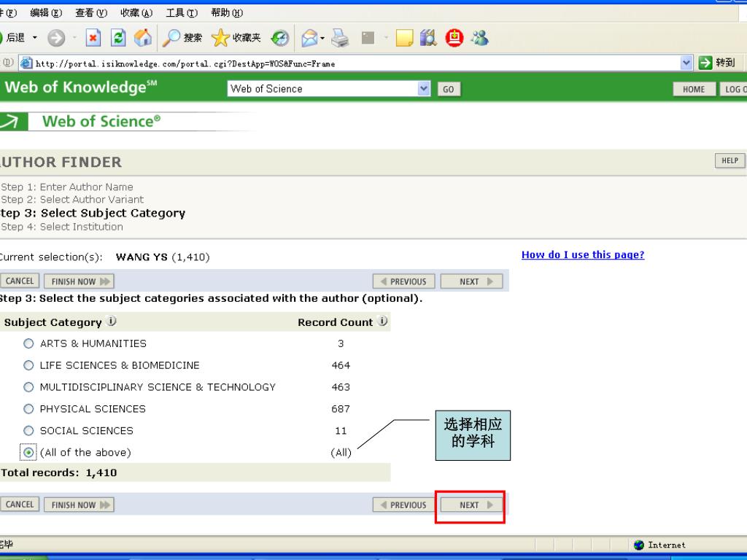Screen dimensions: 747x560
Task: Click the Internet zone globe in status bar
Action: coord(639,545)
